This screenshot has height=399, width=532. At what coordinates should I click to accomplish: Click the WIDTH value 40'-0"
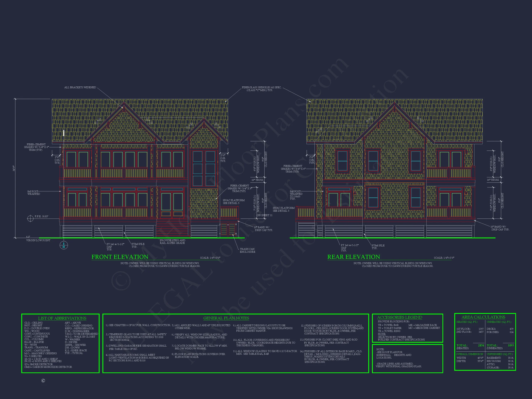[480, 358]
